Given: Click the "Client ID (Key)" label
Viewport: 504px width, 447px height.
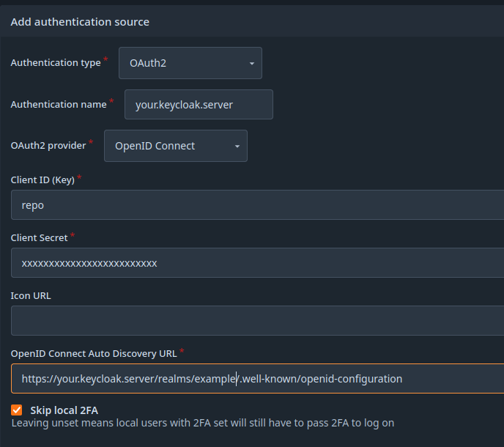Looking at the screenshot, I should tap(42, 180).
